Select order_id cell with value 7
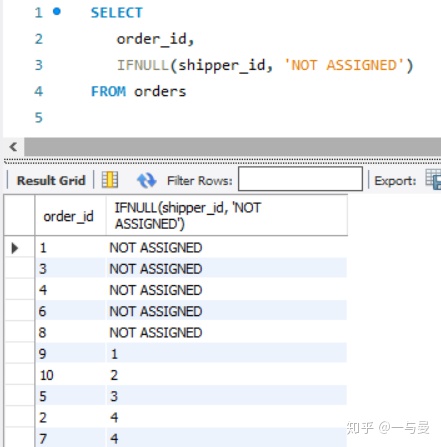The height and width of the screenshot is (447, 441). [x=70, y=438]
